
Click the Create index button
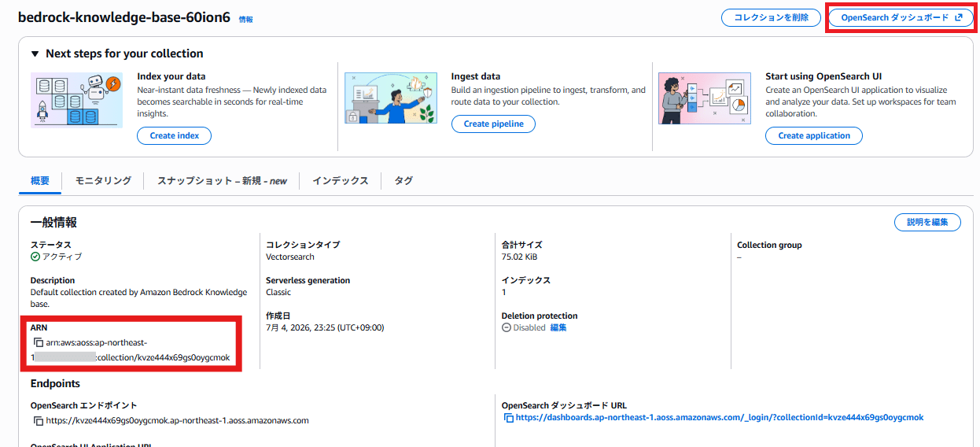[175, 135]
